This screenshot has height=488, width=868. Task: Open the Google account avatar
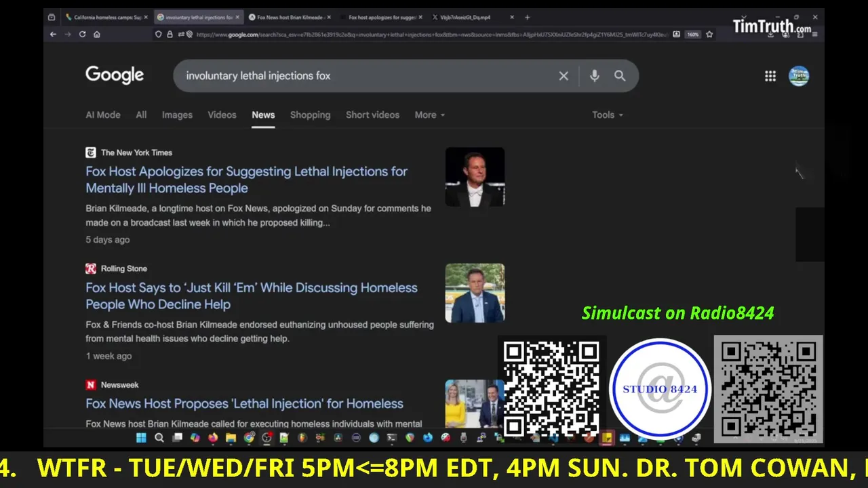[x=799, y=76]
